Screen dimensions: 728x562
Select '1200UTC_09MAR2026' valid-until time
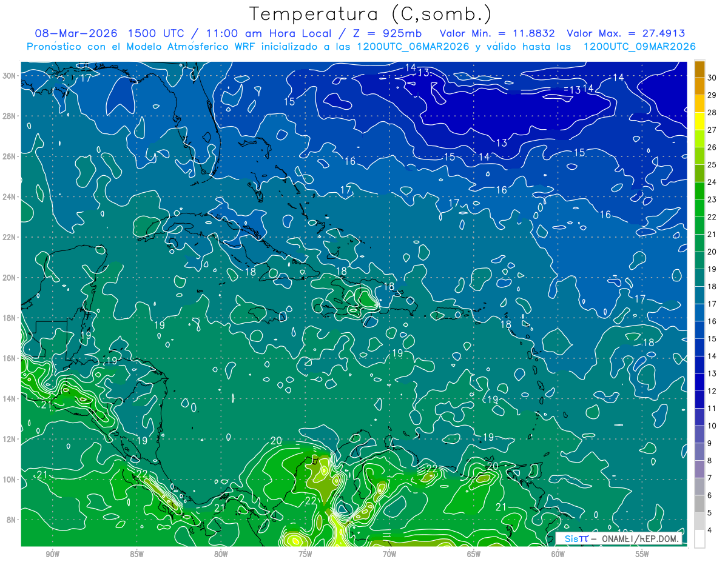(639, 47)
